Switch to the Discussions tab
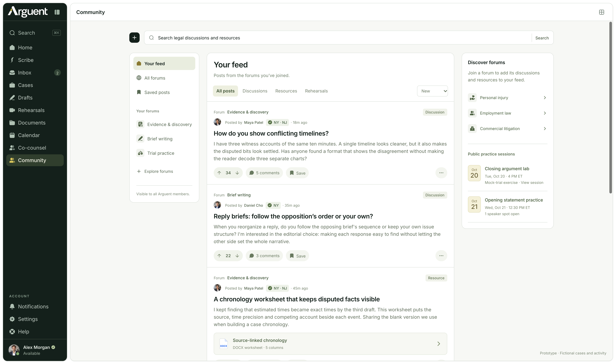 click(255, 91)
